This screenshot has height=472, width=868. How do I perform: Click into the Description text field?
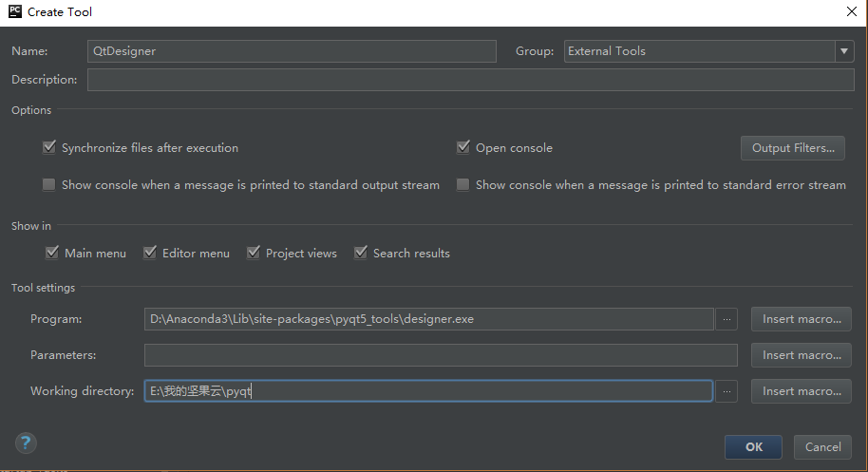[x=470, y=81]
